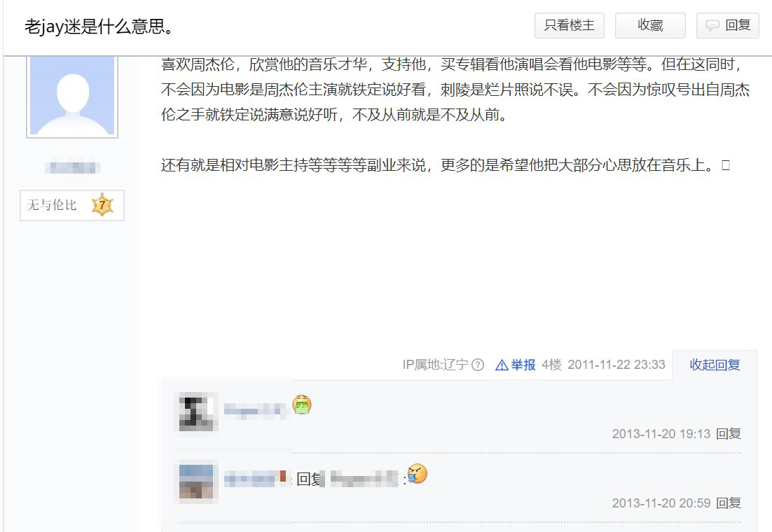Click the warning triangle report icon
Viewport: 772px width, 532px height.
(502, 365)
